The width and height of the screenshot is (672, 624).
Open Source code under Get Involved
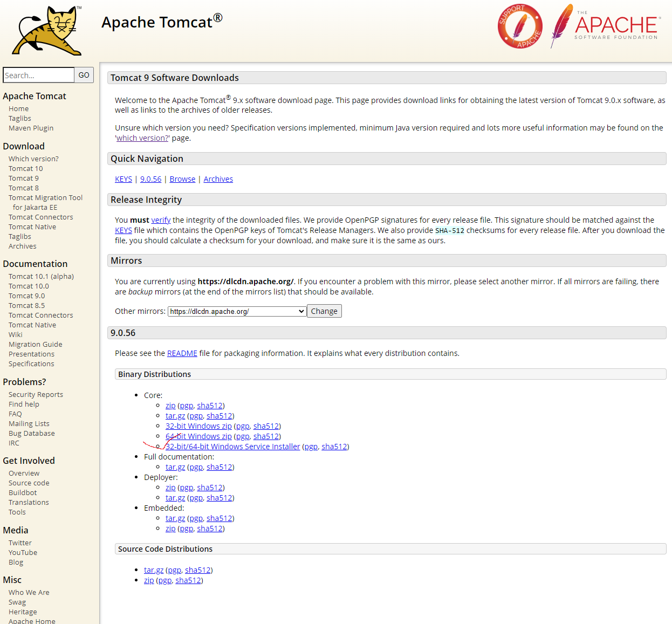(x=29, y=483)
